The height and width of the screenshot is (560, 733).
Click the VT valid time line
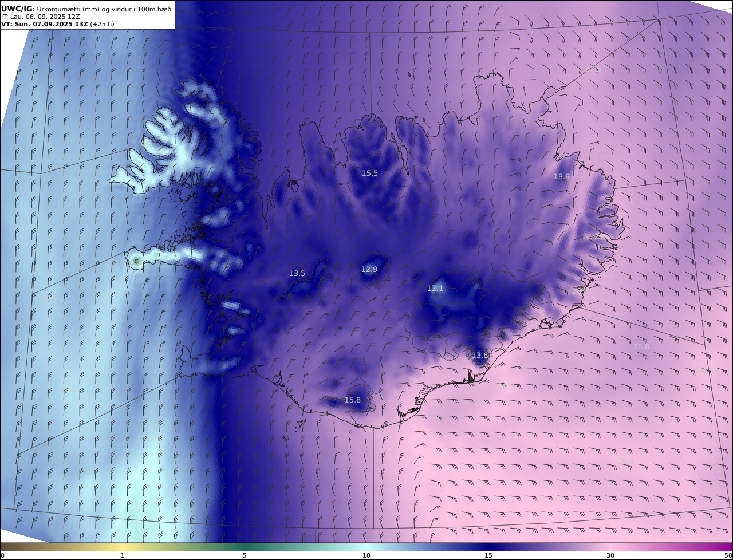point(44,25)
